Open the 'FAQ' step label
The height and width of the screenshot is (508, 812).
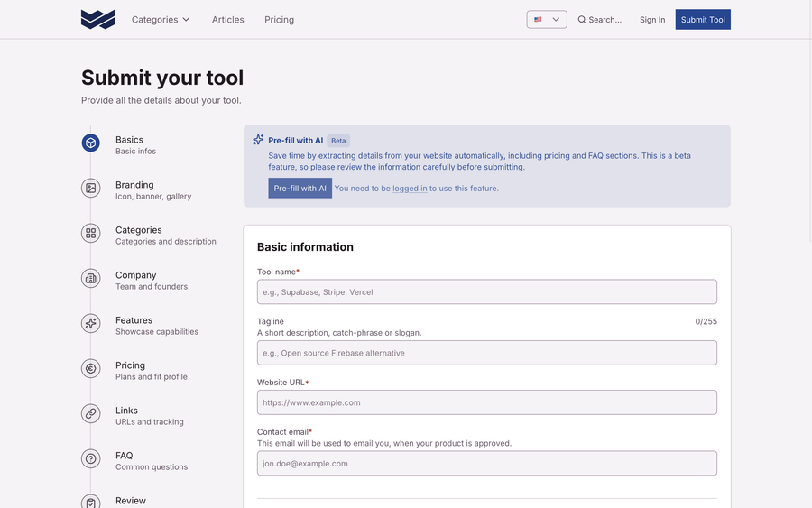click(x=124, y=455)
